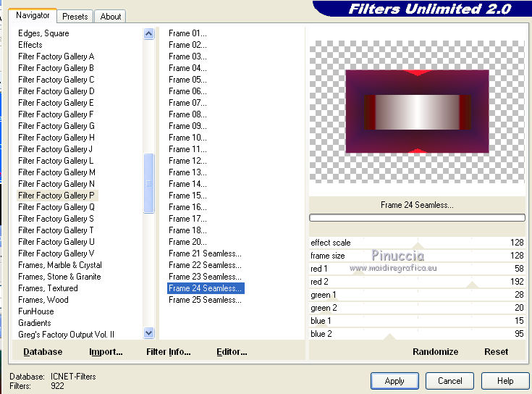Select Filter Factory Gallery C
Image resolution: width=532 pixels, height=394 pixels.
56,80
